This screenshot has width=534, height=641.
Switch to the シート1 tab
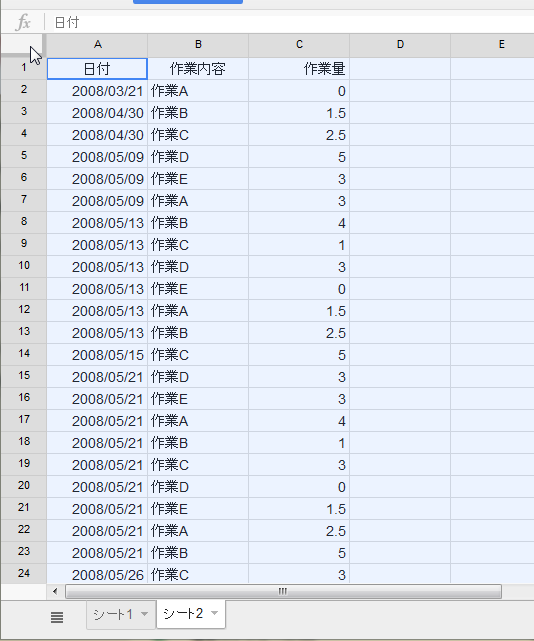click(x=113, y=614)
